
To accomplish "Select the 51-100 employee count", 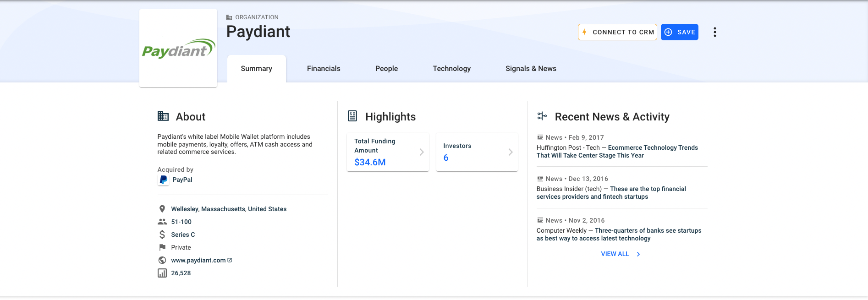I will 181,222.
